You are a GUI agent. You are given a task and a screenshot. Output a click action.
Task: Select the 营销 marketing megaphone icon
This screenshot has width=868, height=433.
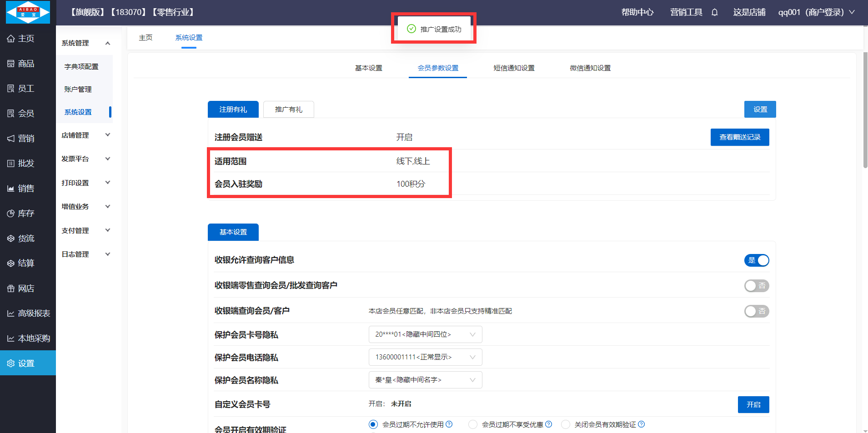[x=11, y=139]
